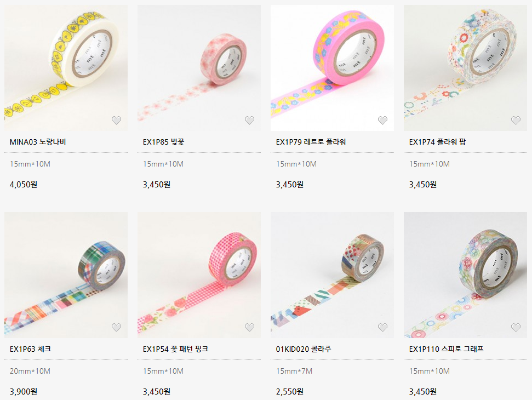
Task: Toggle the heart on EX1P74 플라워 팝
Action: (x=516, y=121)
